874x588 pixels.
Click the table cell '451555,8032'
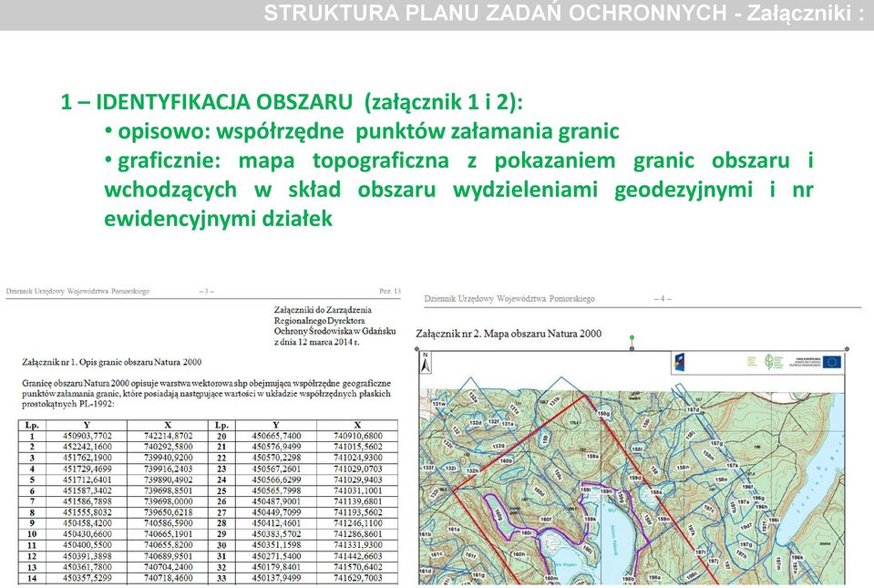87,512
